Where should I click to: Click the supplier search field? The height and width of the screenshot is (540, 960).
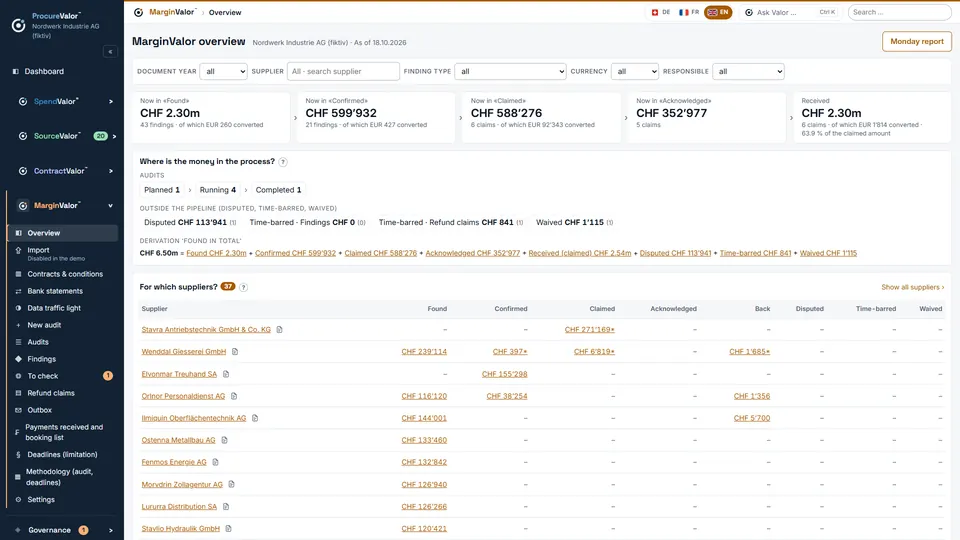pos(343,72)
